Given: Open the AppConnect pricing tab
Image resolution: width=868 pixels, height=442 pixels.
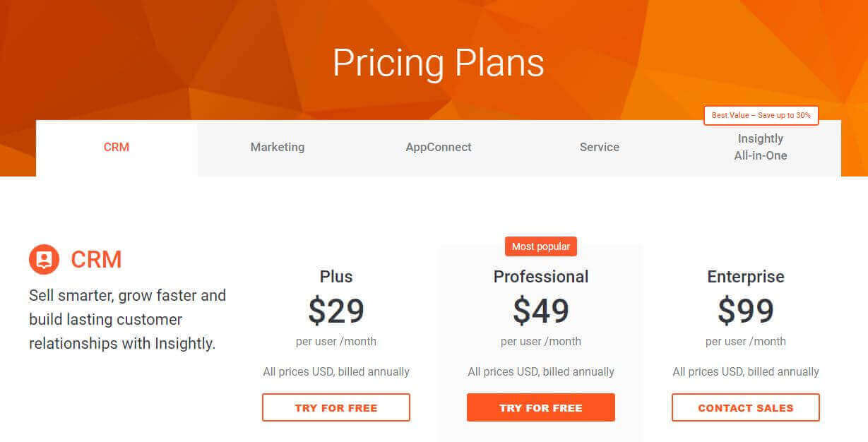Looking at the screenshot, I should click(439, 147).
